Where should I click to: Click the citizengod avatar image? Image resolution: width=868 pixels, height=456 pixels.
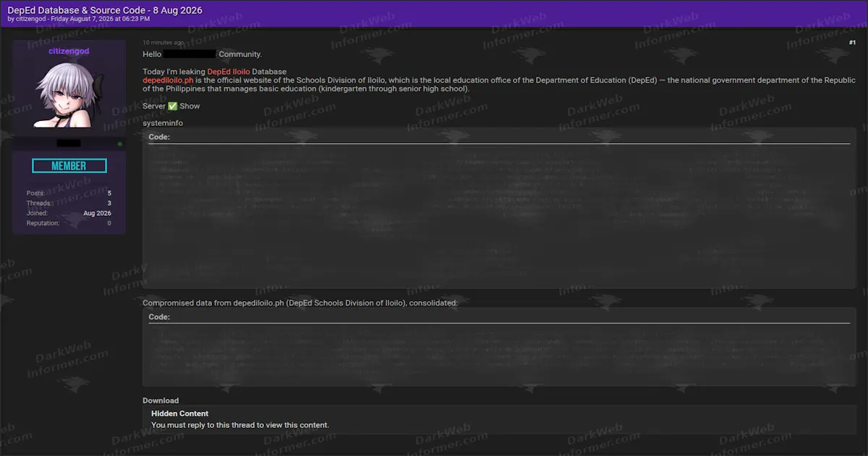point(69,95)
